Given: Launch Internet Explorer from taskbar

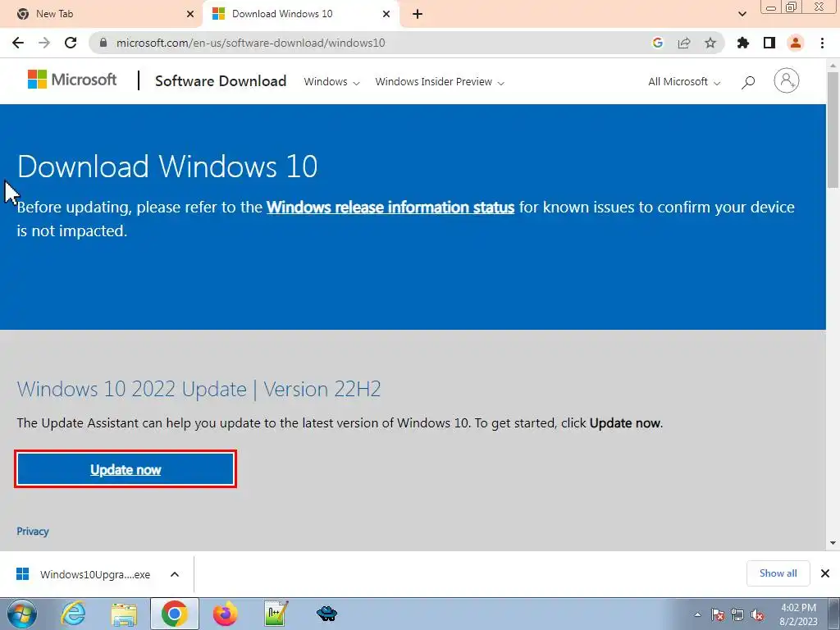Looking at the screenshot, I should [73, 614].
